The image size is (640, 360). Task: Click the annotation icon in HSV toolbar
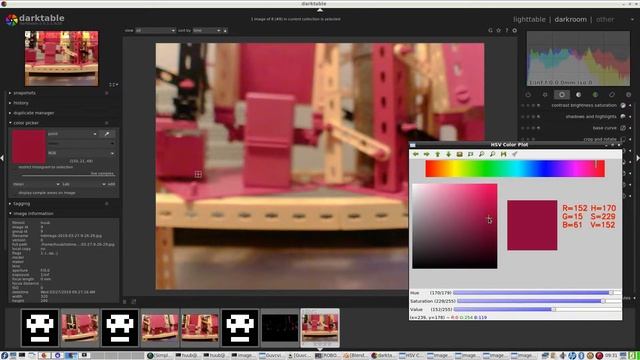point(471,154)
